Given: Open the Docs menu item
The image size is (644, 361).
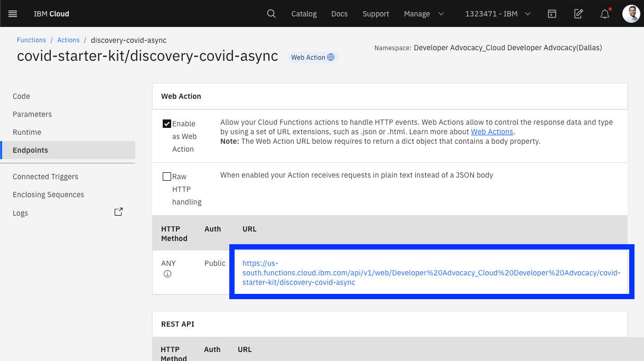Looking at the screenshot, I should point(340,14).
